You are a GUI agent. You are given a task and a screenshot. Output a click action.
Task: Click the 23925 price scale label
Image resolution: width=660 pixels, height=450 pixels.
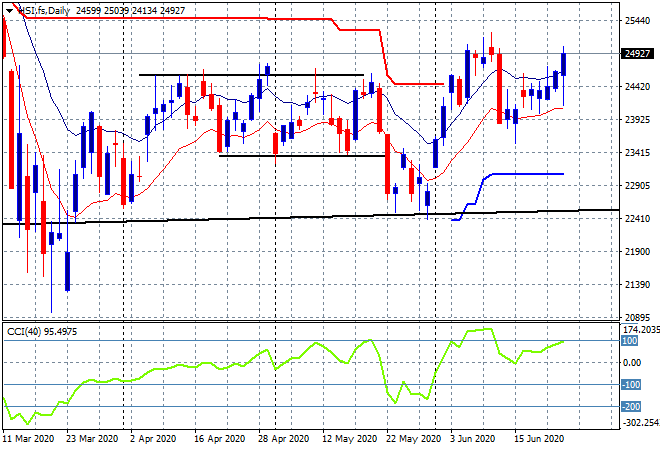click(637, 120)
